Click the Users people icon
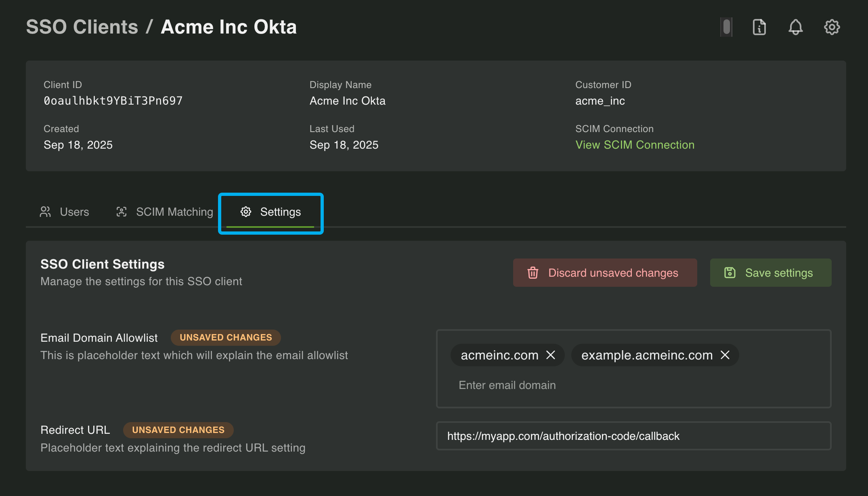The height and width of the screenshot is (496, 868). (45, 212)
